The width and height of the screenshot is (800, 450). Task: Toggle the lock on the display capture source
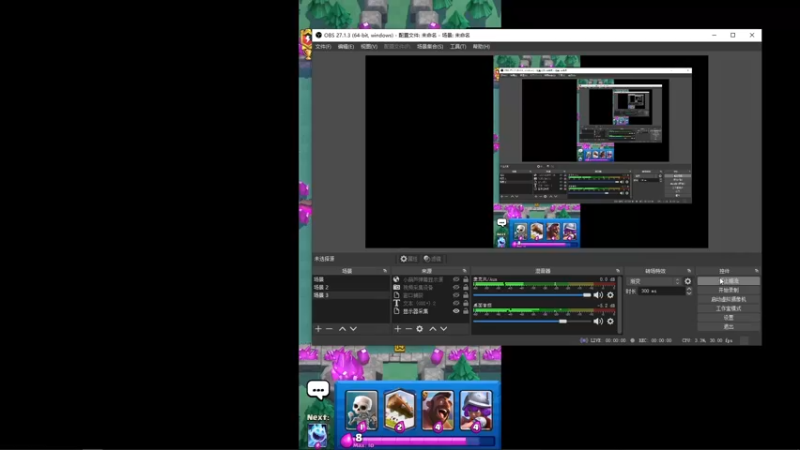465,311
